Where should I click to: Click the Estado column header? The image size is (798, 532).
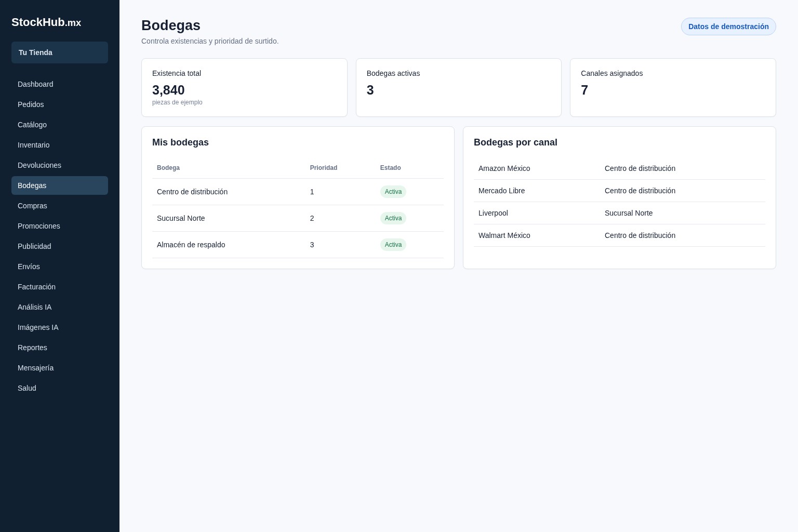[391, 168]
